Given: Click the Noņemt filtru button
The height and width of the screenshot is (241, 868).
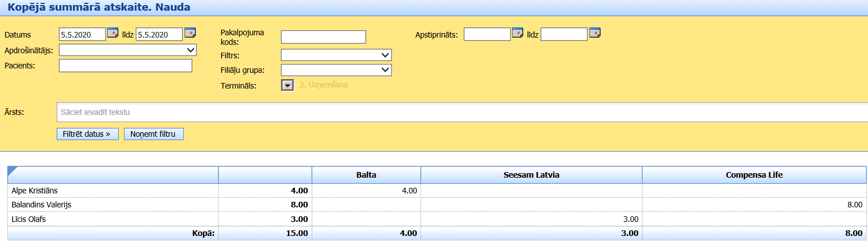Looking at the screenshot, I should click(154, 134).
